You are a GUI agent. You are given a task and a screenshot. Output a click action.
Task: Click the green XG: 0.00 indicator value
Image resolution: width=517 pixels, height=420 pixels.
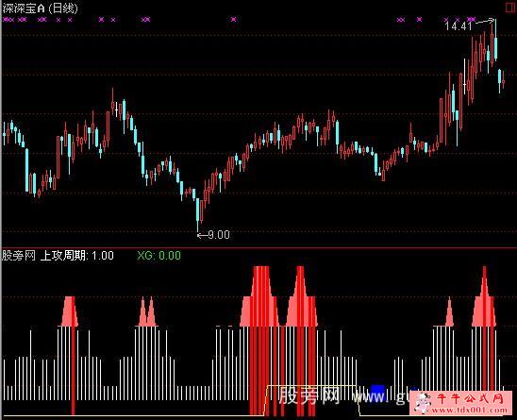(x=158, y=256)
